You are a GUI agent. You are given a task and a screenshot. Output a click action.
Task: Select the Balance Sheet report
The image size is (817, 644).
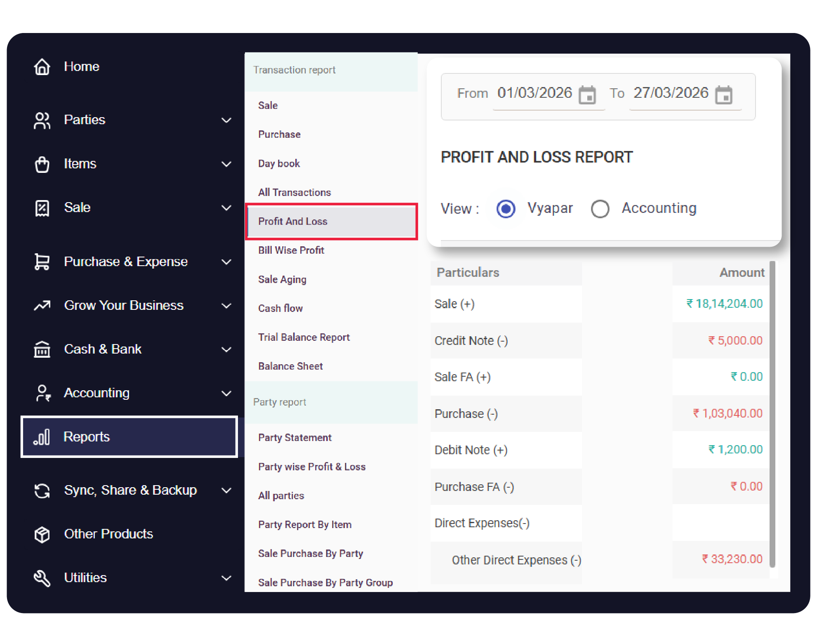click(x=290, y=366)
